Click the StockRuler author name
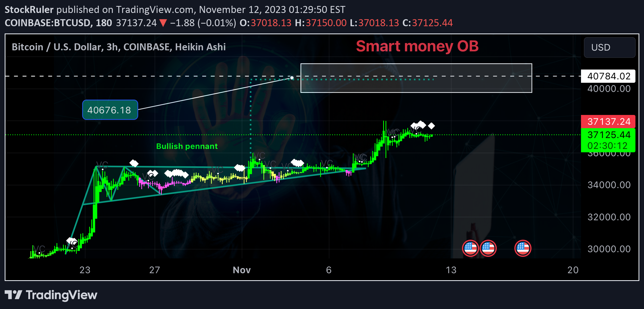Viewport: 644px width, 309px height. pyautogui.click(x=29, y=10)
